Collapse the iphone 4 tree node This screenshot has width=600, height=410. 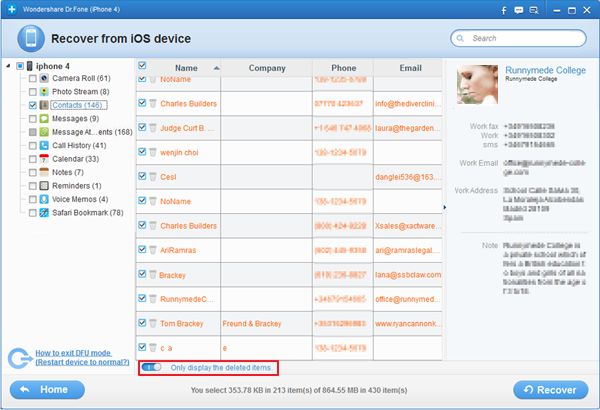[8, 66]
